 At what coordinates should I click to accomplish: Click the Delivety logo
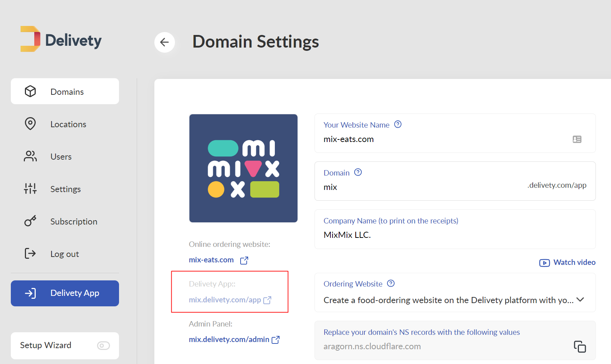61,39
